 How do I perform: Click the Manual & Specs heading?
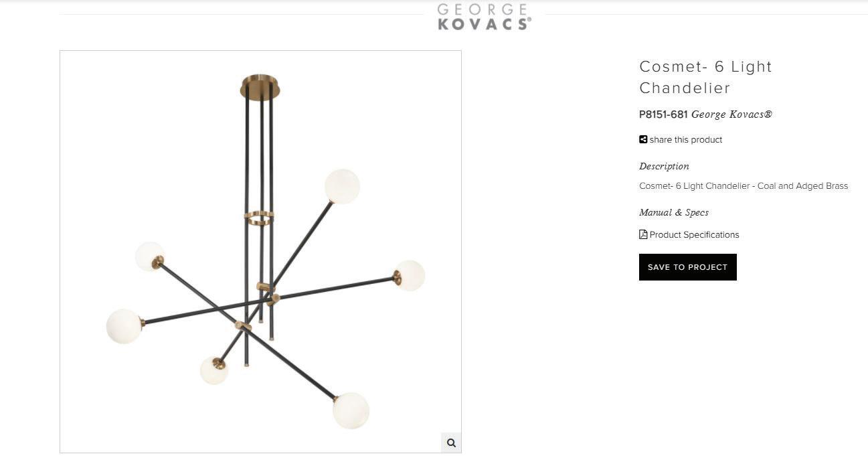(674, 212)
